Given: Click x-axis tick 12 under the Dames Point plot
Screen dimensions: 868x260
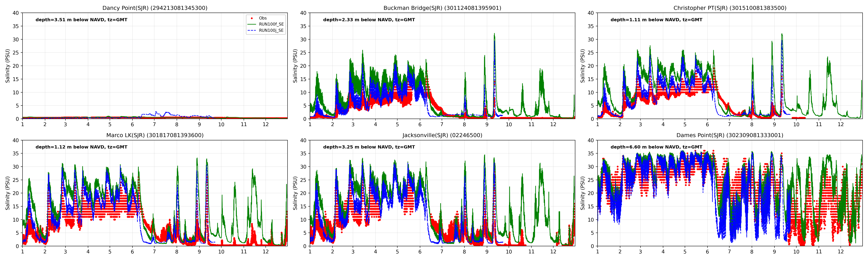Looking at the screenshot, I should click(841, 252).
